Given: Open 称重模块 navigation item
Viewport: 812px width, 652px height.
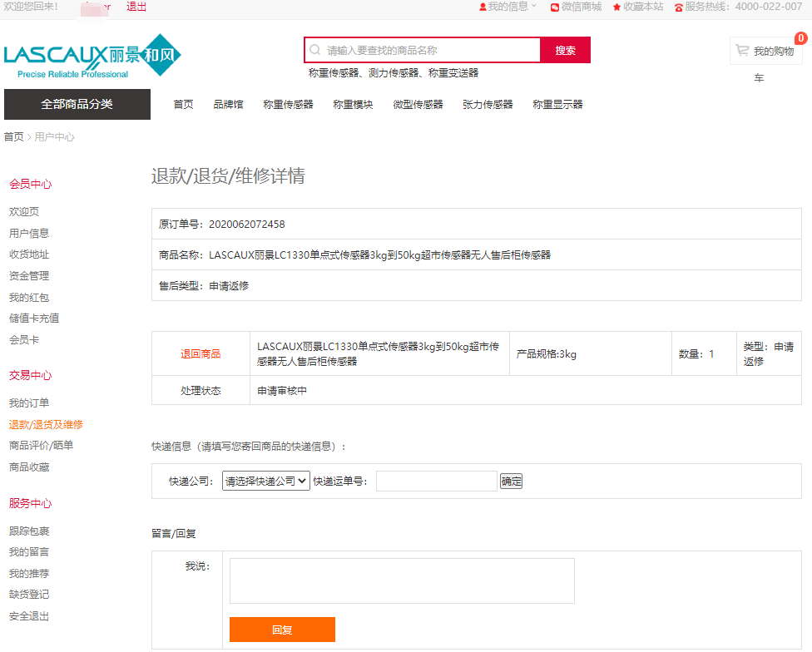Looking at the screenshot, I should click(353, 105).
